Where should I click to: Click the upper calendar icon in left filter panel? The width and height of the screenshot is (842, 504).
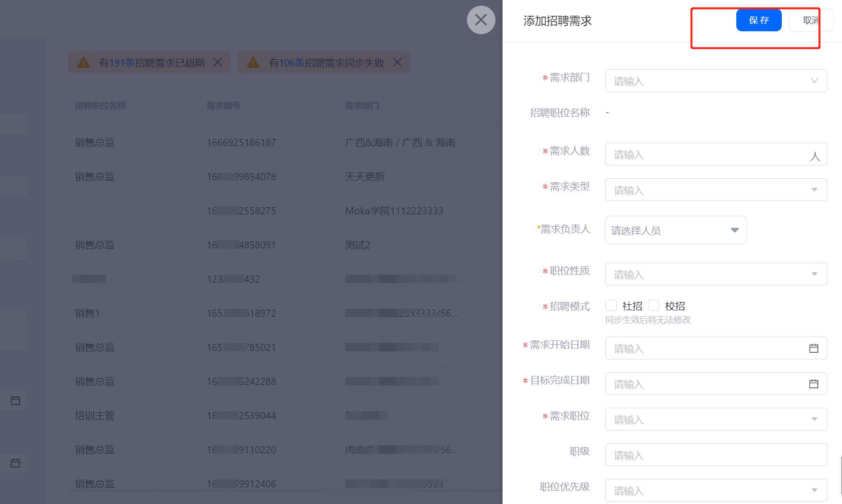(x=15, y=401)
